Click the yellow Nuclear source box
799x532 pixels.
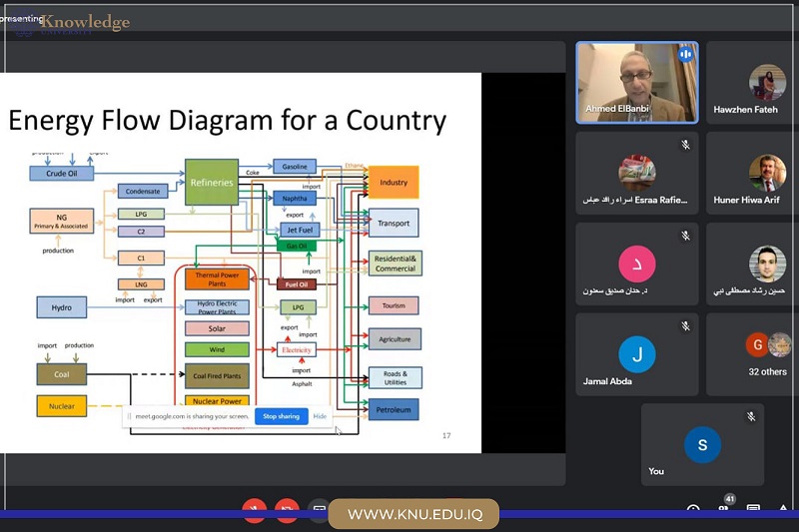tap(62, 406)
